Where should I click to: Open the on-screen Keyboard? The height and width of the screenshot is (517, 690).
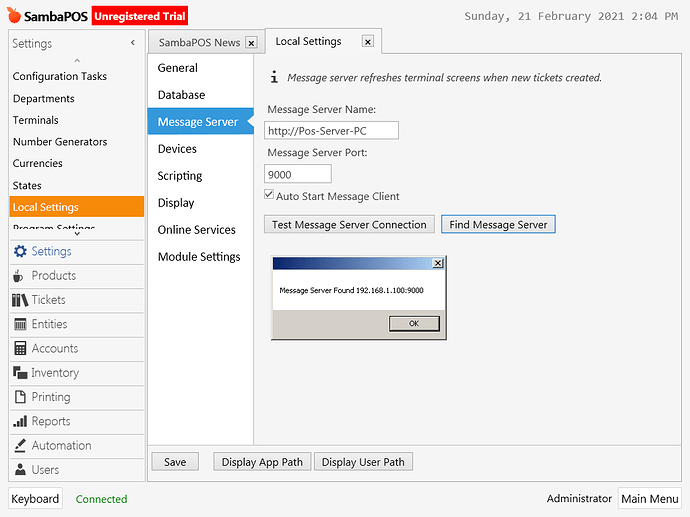coord(35,499)
